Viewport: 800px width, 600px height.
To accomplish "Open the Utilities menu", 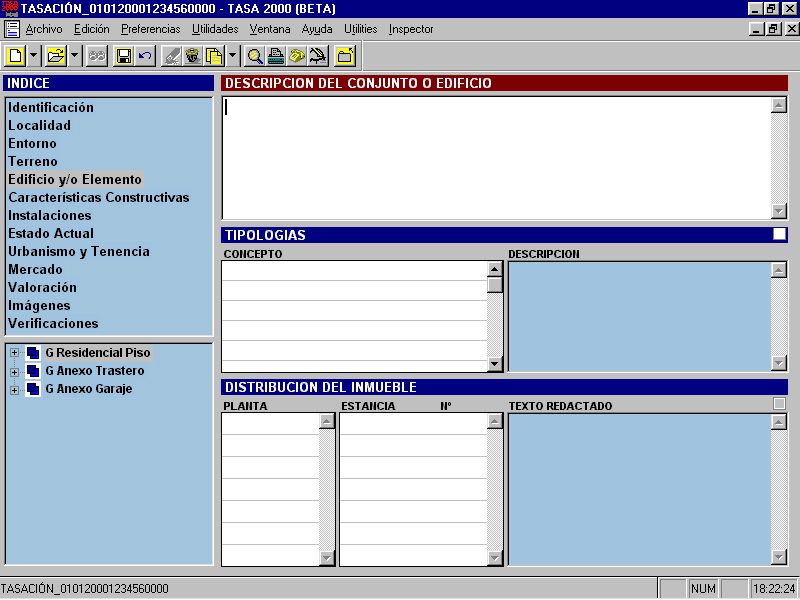I will click(361, 29).
